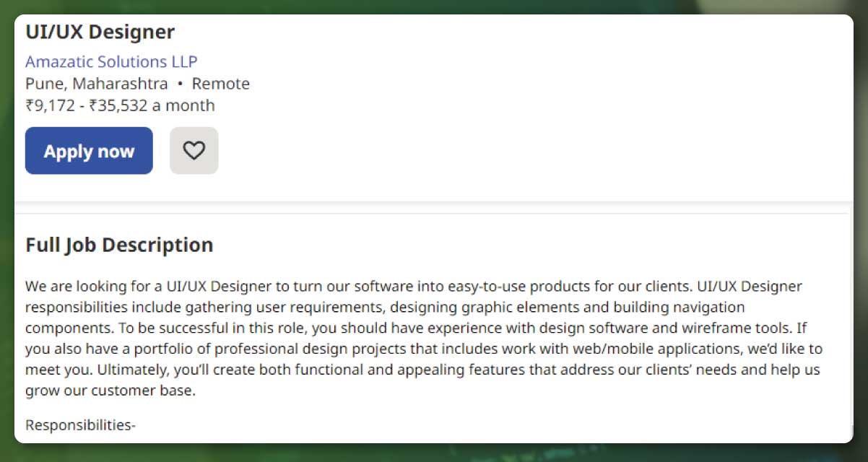Click the ₹9,172 - ₹35,532 a month salary
868x462 pixels.
(x=120, y=105)
